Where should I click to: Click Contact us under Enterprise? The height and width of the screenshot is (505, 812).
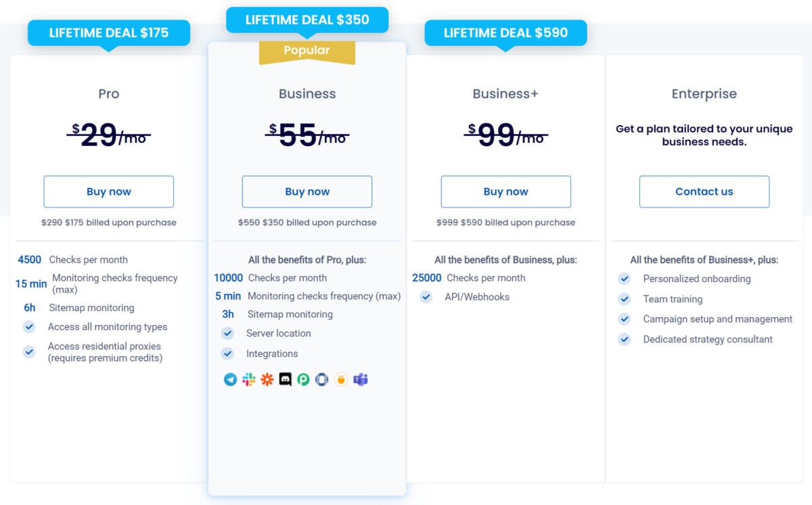[704, 191]
